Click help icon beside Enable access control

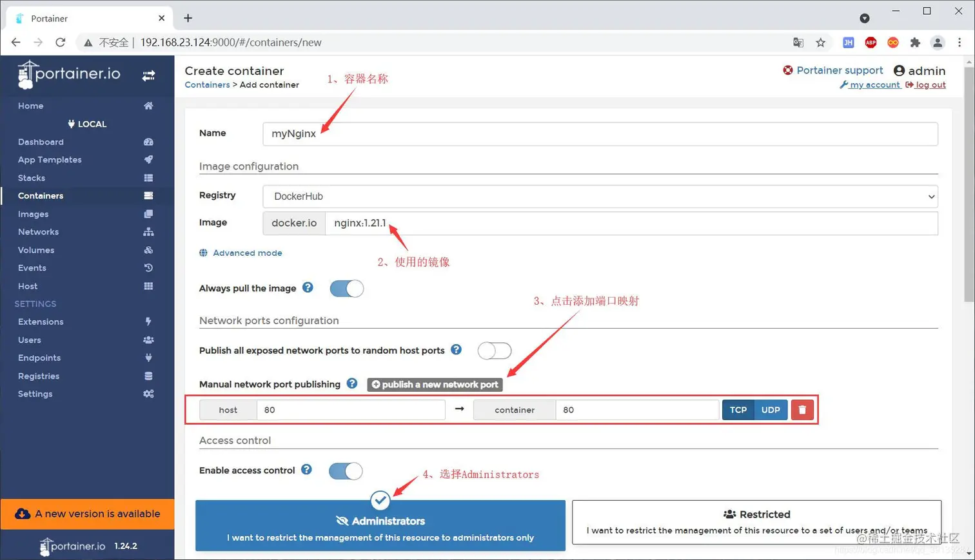point(306,470)
